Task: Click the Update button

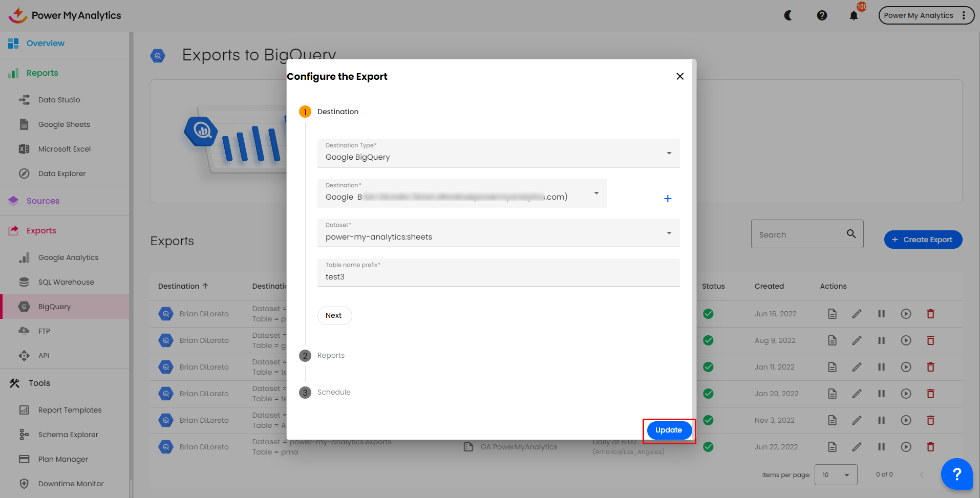Action: tap(668, 430)
